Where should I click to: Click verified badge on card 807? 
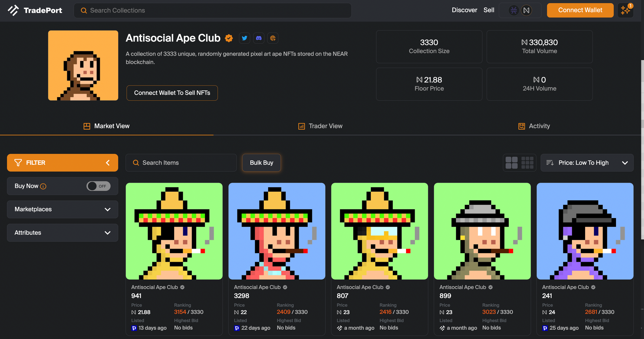point(388,287)
